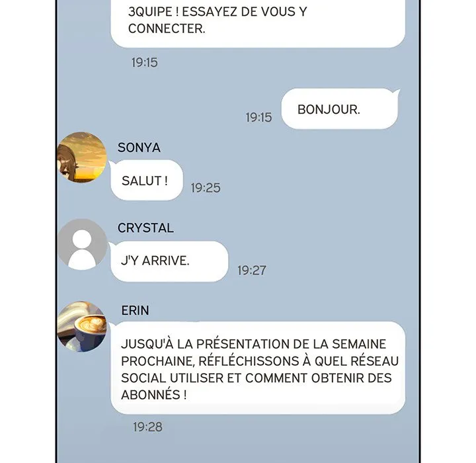
Task: Click the CRYSTAL sender name
Action: (145, 228)
